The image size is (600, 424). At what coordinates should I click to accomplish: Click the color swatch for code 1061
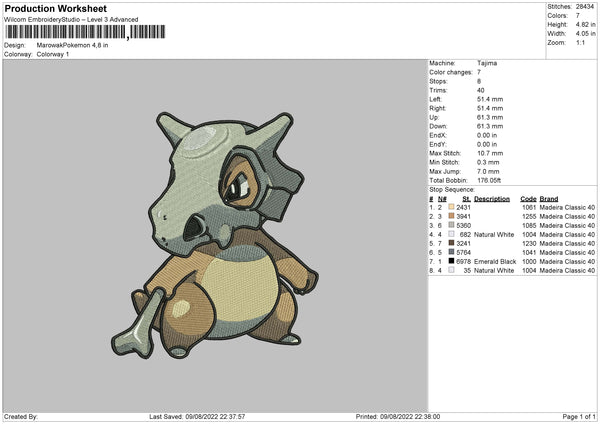click(x=451, y=207)
